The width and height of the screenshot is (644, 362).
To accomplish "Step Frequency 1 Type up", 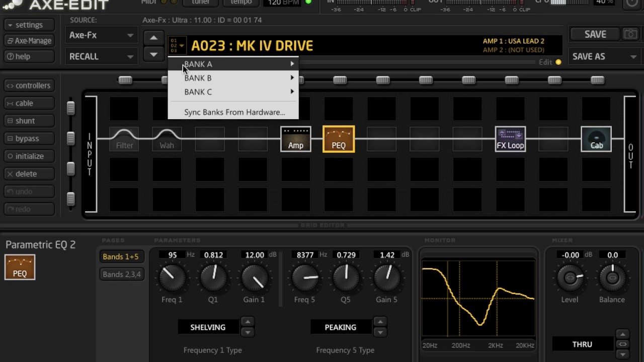I will click(x=247, y=322).
